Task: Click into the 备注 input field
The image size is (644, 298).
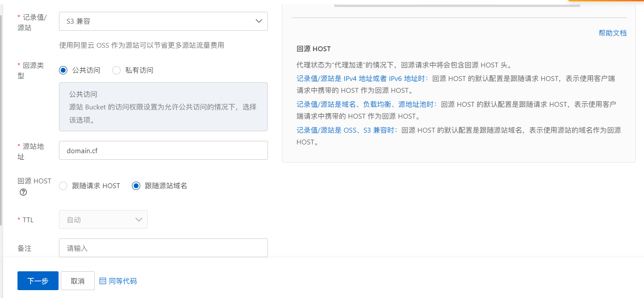Action: click(163, 248)
